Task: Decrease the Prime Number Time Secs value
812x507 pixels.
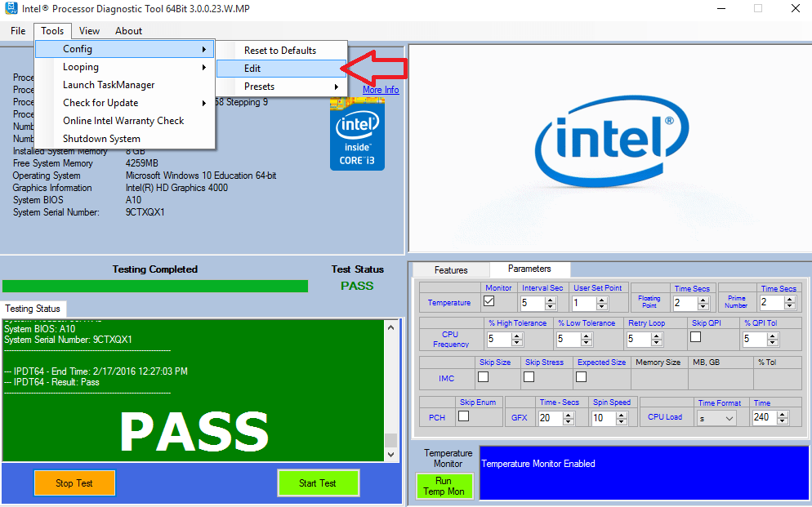Action: pyautogui.click(x=789, y=306)
